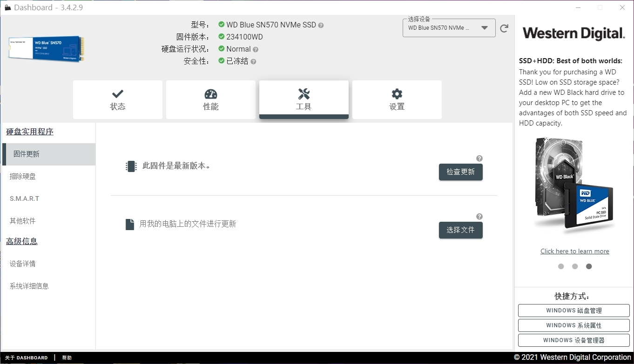This screenshot has height=364, width=634.
Task: Switch to the 性能 tab
Action: click(211, 99)
